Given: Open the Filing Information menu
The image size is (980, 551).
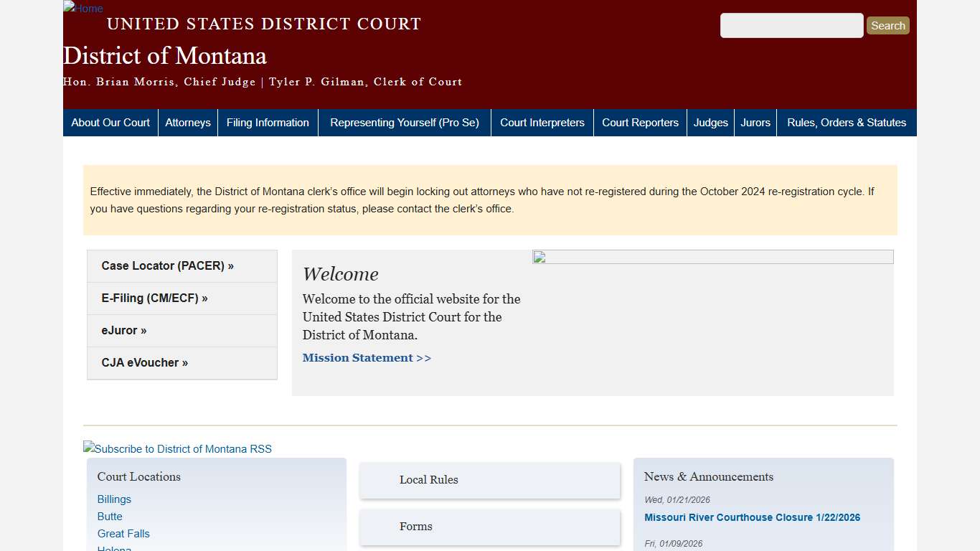Looking at the screenshot, I should point(268,122).
